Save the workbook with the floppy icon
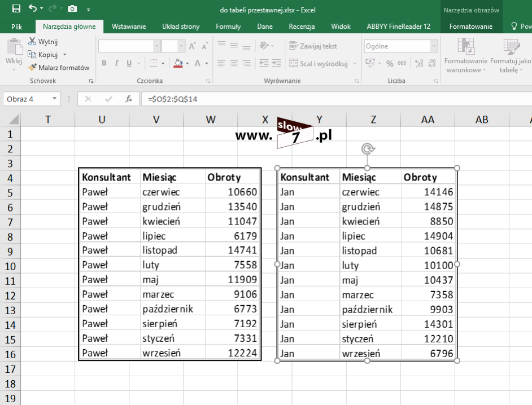 16,9
